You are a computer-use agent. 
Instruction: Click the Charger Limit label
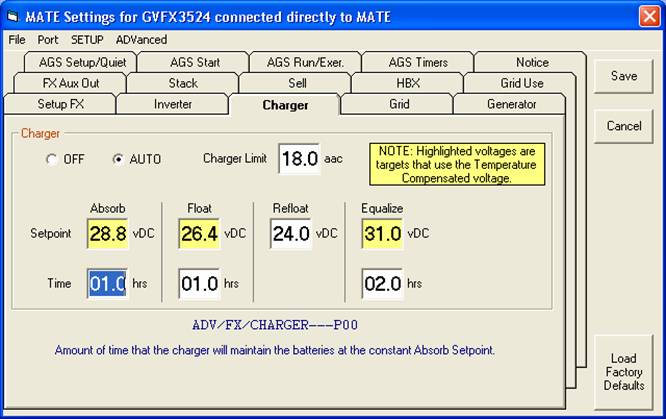click(235, 159)
